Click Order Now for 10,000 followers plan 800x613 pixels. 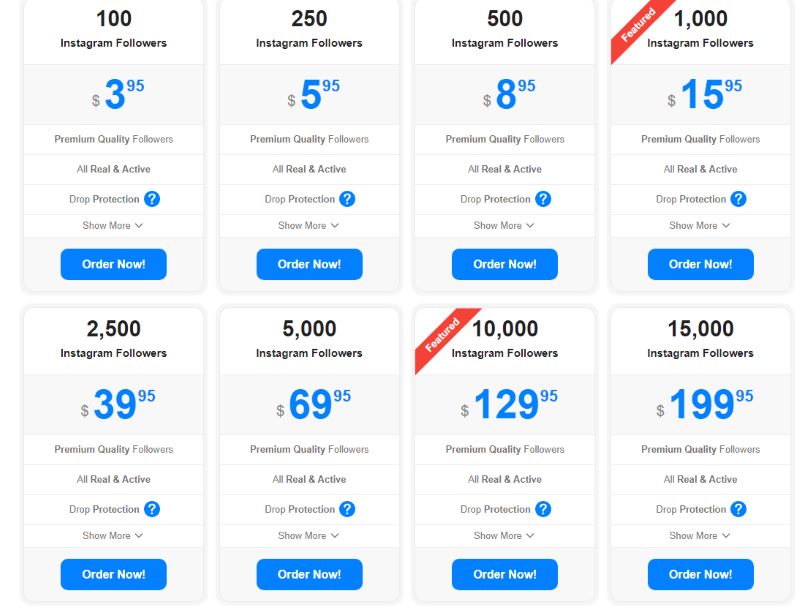pos(505,575)
